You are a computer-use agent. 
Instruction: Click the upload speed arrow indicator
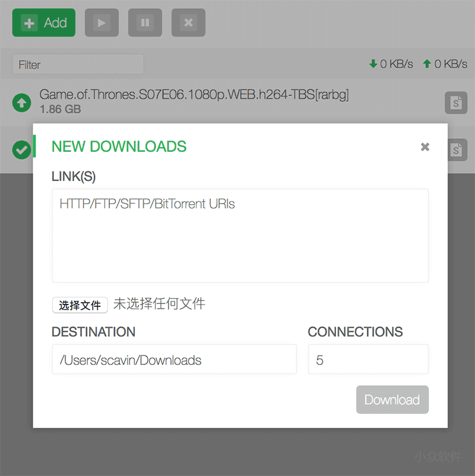427,64
